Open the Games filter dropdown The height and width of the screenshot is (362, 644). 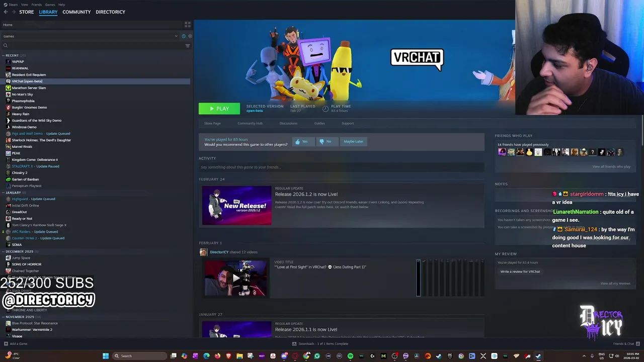tap(91, 36)
